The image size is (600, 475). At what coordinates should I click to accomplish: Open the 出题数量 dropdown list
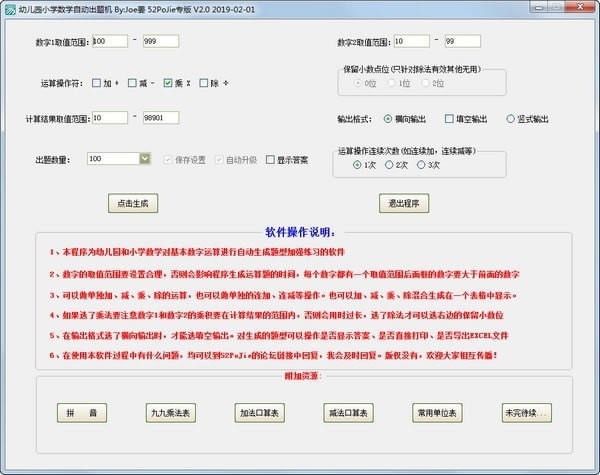[145, 158]
